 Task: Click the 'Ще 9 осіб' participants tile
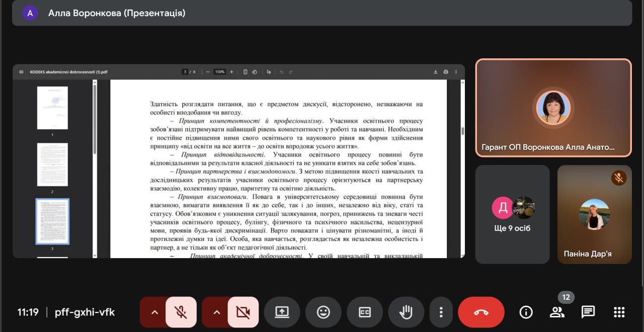click(x=512, y=214)
